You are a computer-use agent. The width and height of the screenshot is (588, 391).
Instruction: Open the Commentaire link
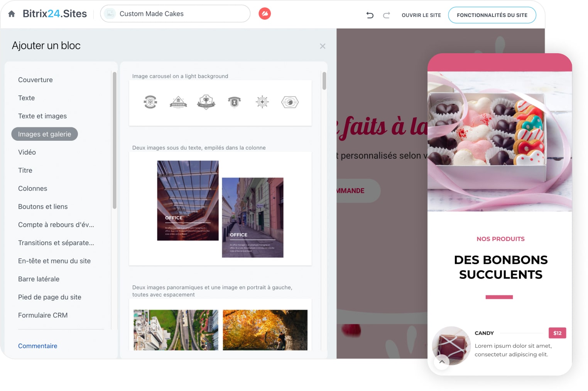37,346
